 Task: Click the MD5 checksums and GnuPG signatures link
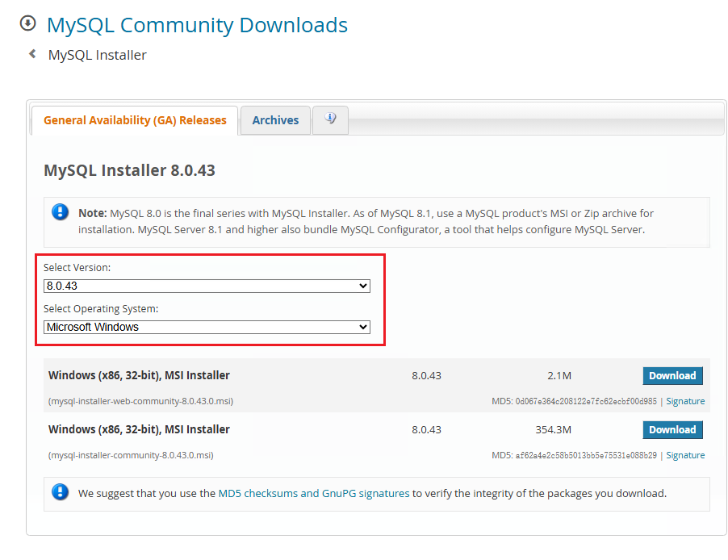point(315,491)
